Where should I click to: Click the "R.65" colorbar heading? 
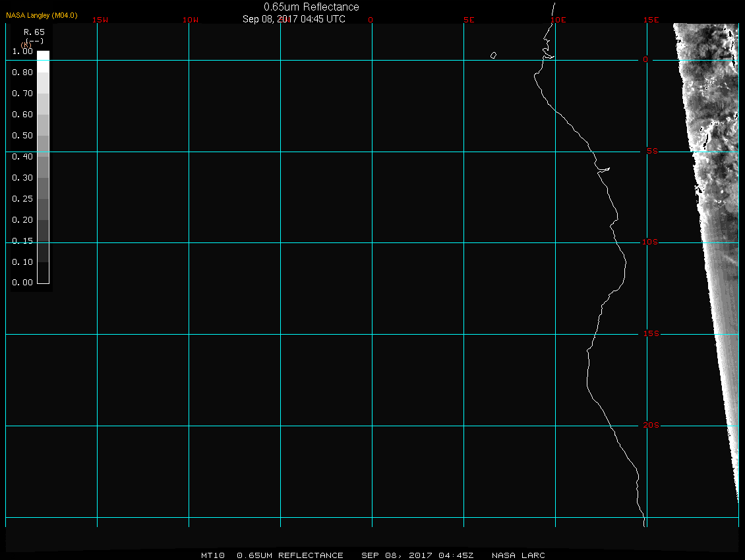[x=34, y=32]
